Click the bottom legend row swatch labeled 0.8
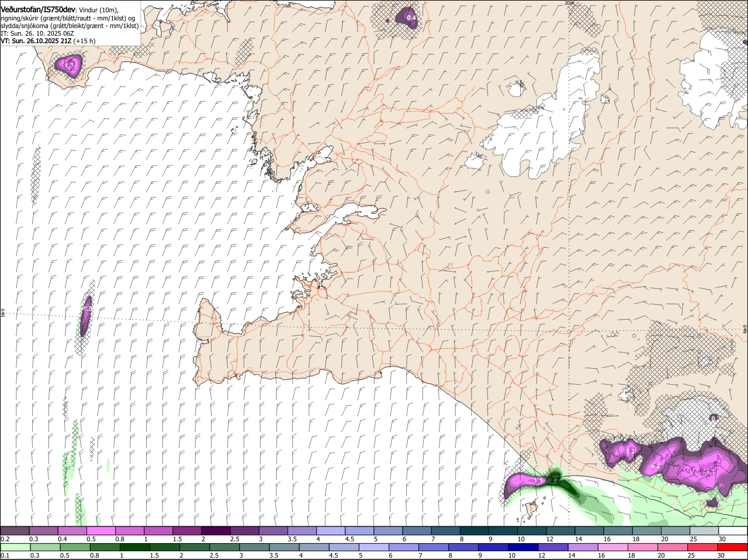This screenshot has height=560, width=748. click(x=106, y=547)
